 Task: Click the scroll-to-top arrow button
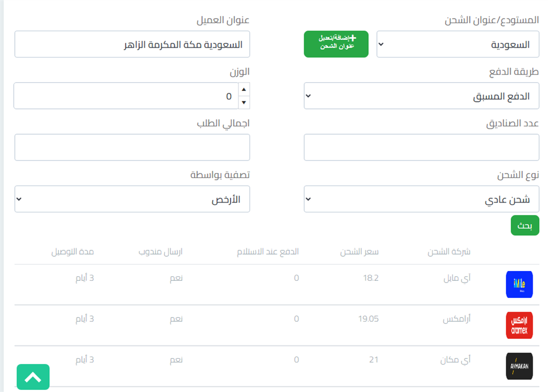pyautogui.click(x=33, y=377)
